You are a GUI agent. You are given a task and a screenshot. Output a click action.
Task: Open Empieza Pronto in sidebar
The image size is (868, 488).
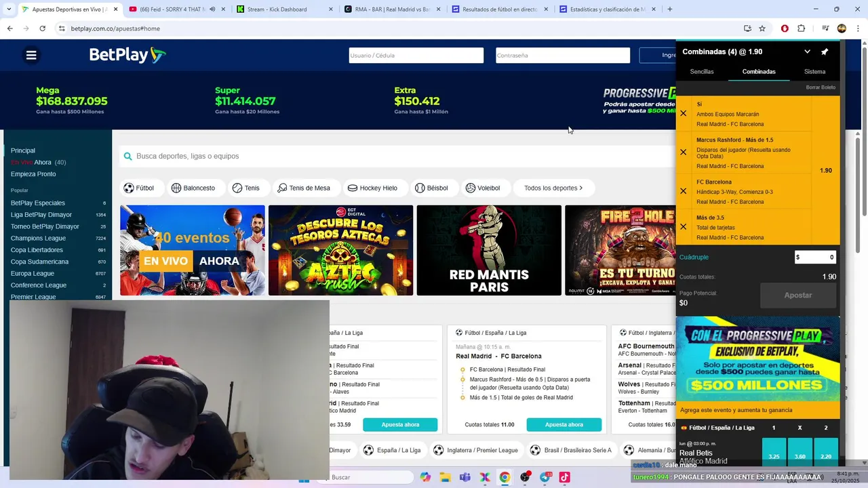click(x=33, y=174)
